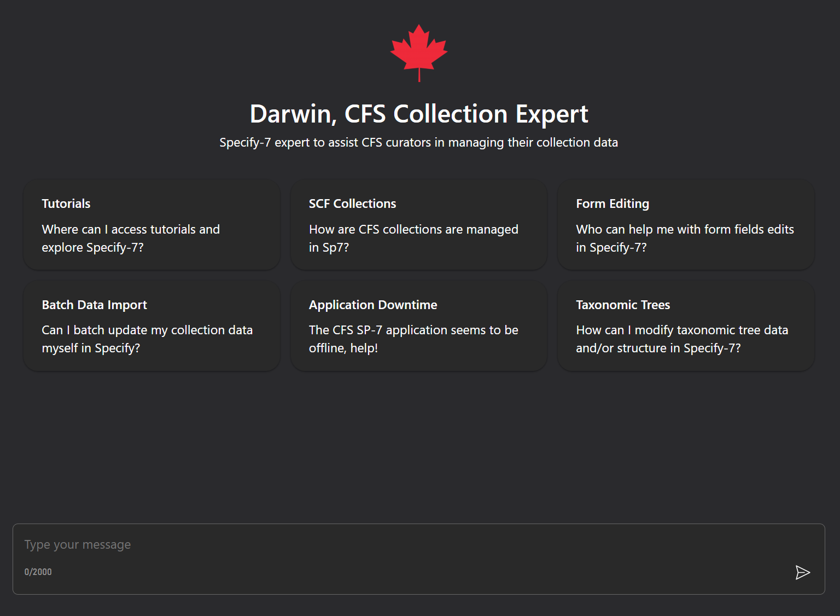Click the red maple leaf logo

[x=419, y=53]
